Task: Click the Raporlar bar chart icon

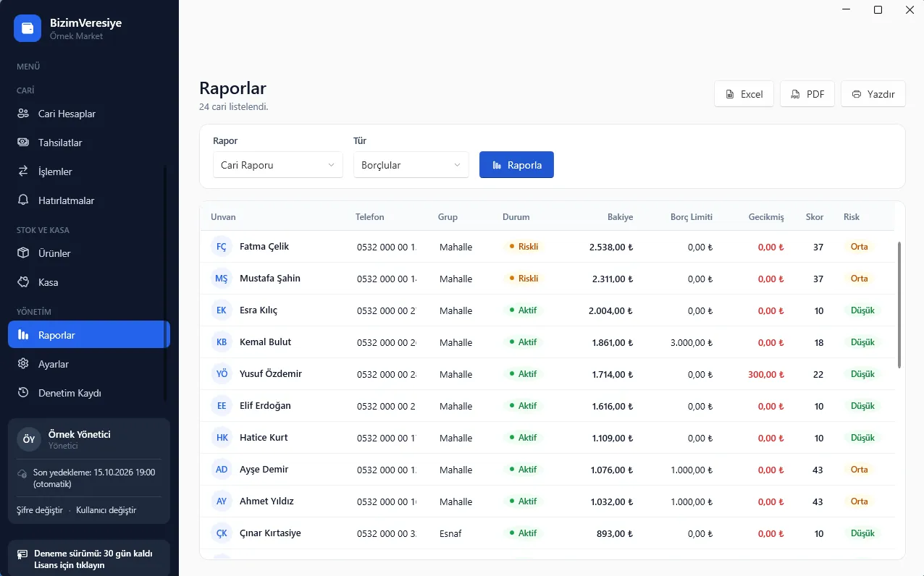Action: click(23, 335)
